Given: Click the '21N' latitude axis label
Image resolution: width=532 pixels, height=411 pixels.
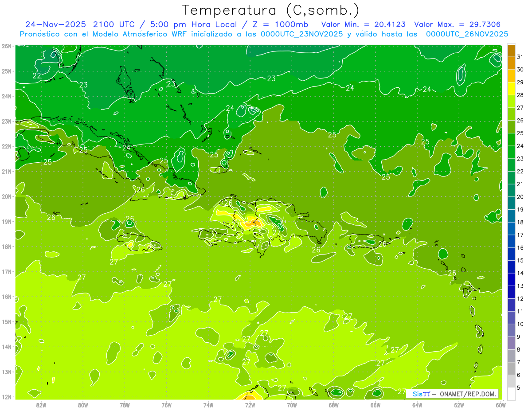Looking at the screenshot, I should click(7, 171).
